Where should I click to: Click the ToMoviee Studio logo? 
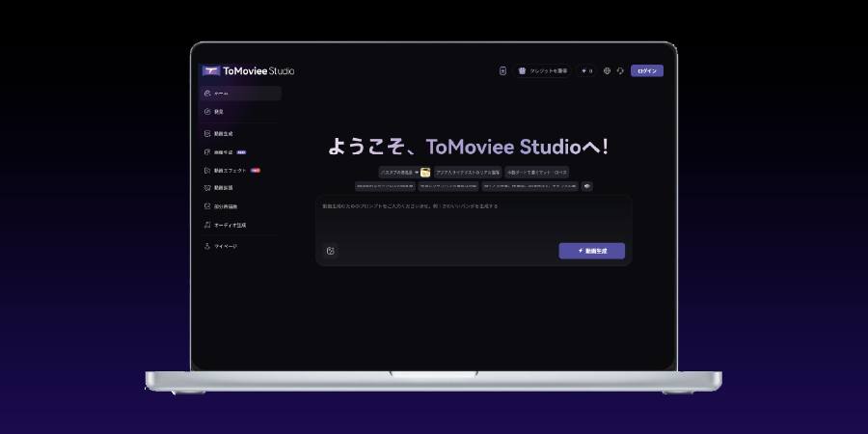(248, 70)
